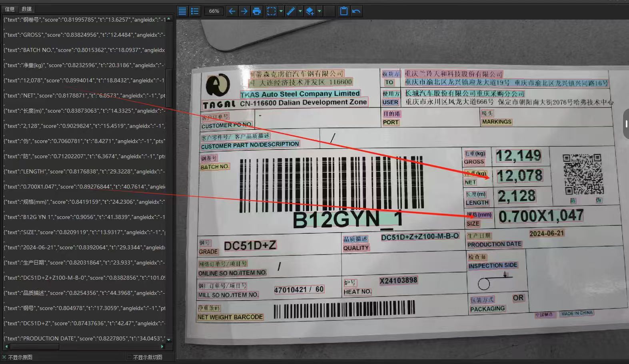Click the clipboard icon
Image resolution: width=629 pixels, height=364 pixels.
[343, 11]
